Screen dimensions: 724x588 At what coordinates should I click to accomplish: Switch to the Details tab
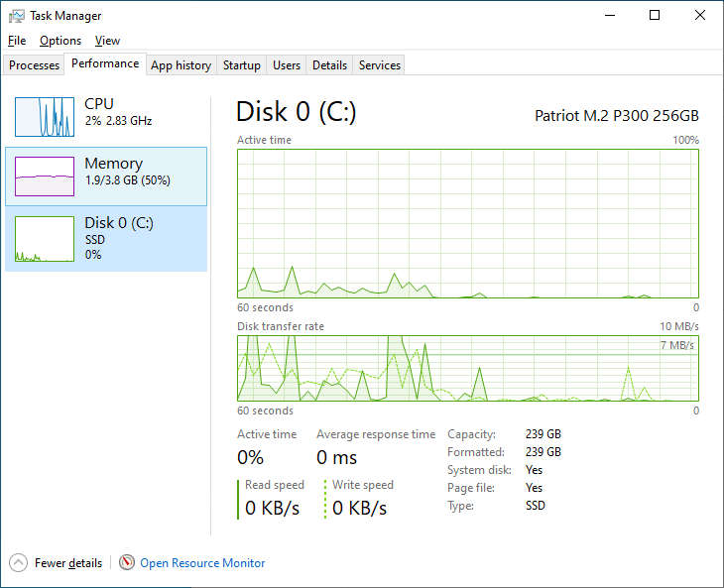[329, 65]
